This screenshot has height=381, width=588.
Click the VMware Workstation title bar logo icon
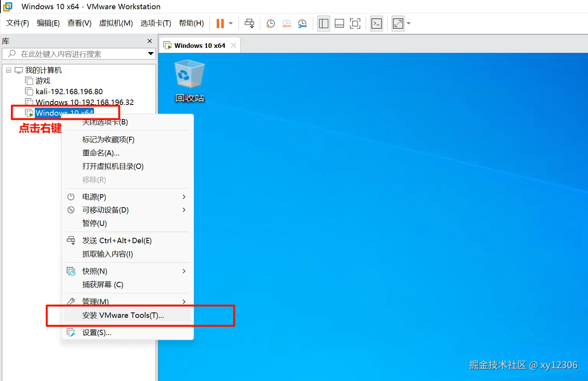point(8,7)
